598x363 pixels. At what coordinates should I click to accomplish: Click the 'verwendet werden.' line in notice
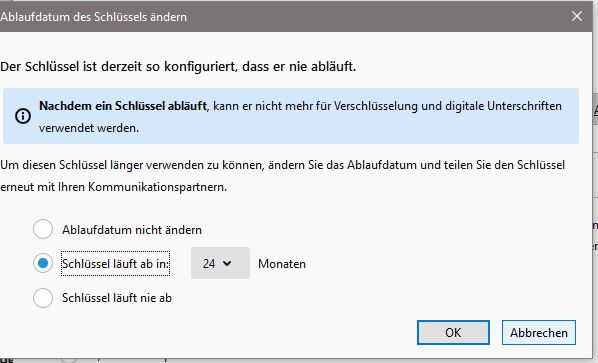tap(89, 128)
